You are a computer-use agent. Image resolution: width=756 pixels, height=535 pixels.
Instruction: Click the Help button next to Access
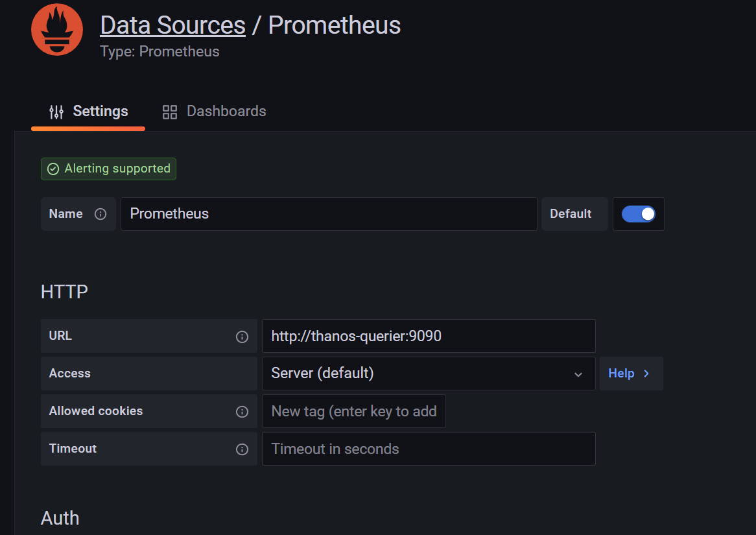pos(631,374)
